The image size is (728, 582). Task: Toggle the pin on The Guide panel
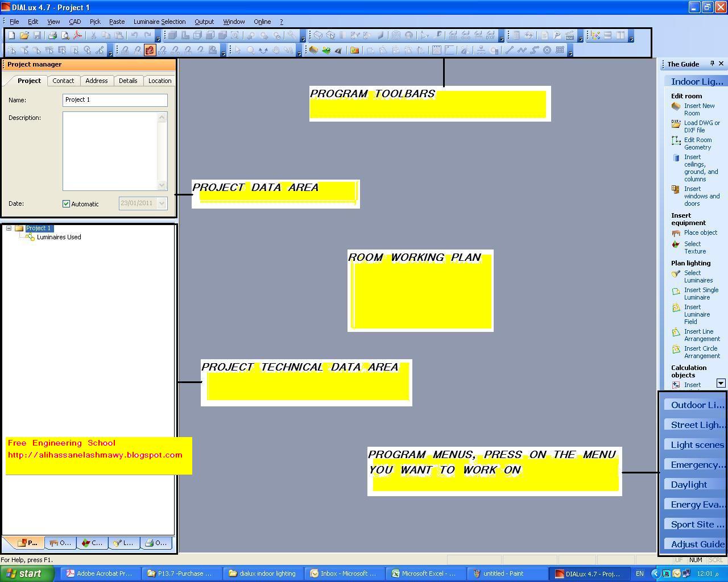(711, 64)
